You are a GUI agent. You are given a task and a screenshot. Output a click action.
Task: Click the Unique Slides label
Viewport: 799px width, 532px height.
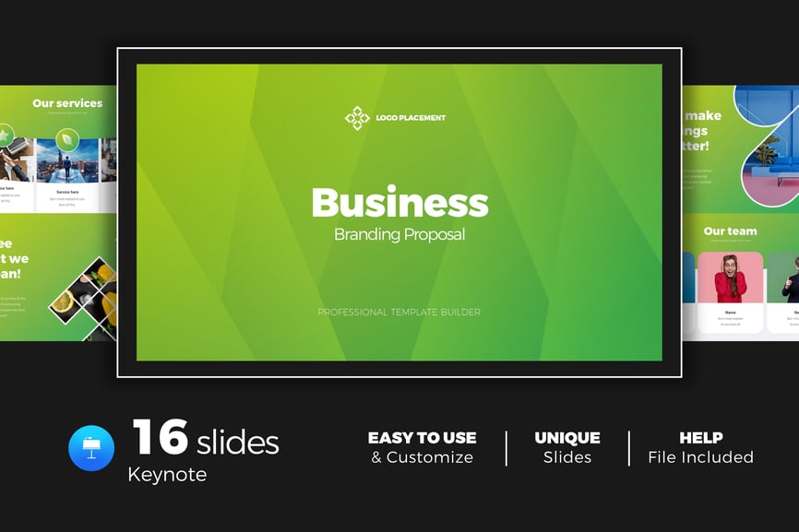567,447
